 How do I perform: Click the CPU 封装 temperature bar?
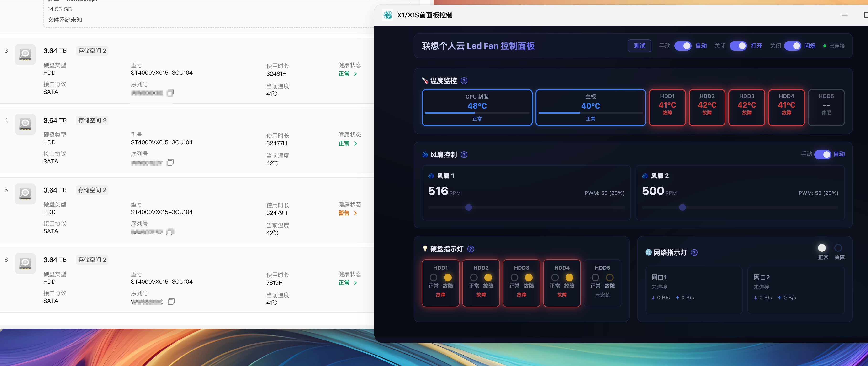tap(477, 113)
